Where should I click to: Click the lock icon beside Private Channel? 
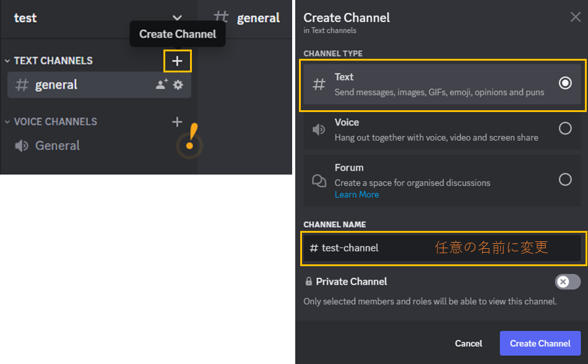click(309, 281)
